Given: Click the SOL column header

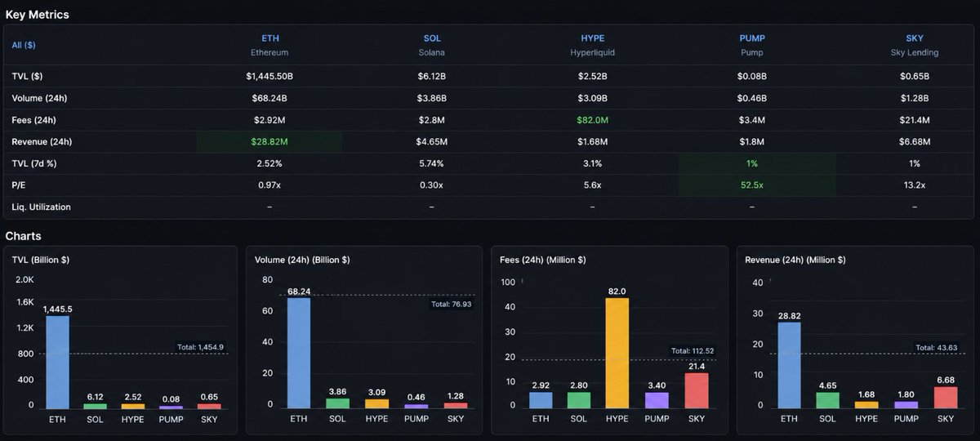Looking at the screenshot, I should coord(432,38).
